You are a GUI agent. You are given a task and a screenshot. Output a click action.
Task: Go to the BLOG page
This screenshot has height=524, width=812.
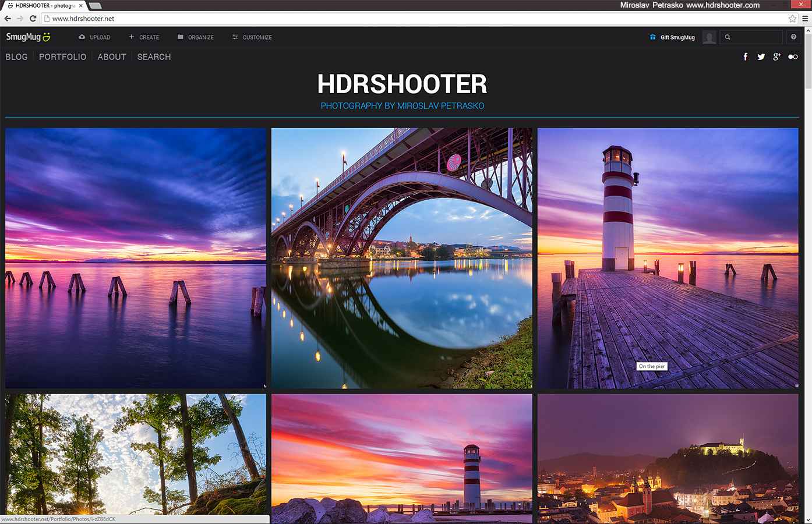coord(17,57)
